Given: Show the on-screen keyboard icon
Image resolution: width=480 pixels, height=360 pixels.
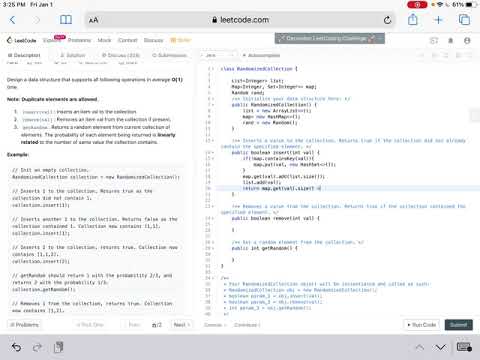Looking at the screenshot, I should pos(464,347).
